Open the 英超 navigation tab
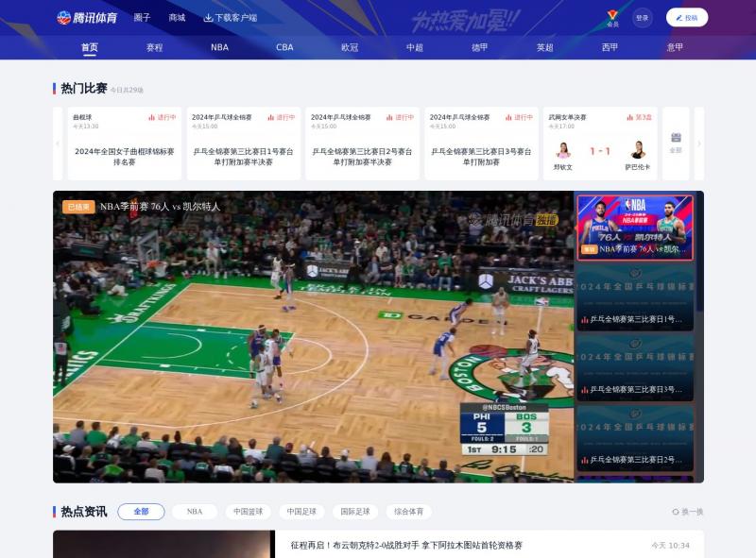This screenshot has height=558, width=756. 545,47
